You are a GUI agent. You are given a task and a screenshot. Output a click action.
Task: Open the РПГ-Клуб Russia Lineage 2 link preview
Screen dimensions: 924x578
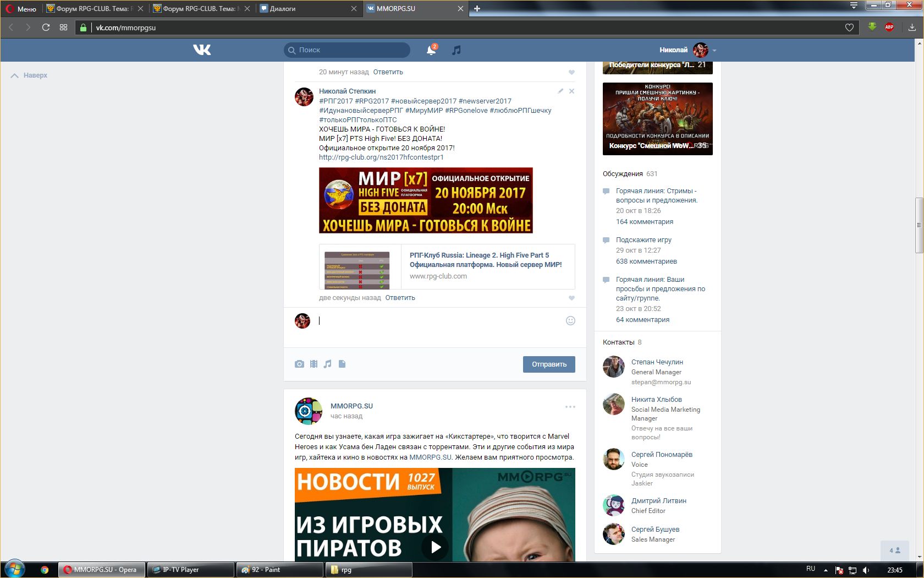pyautogui.click(x=447, y=266)
